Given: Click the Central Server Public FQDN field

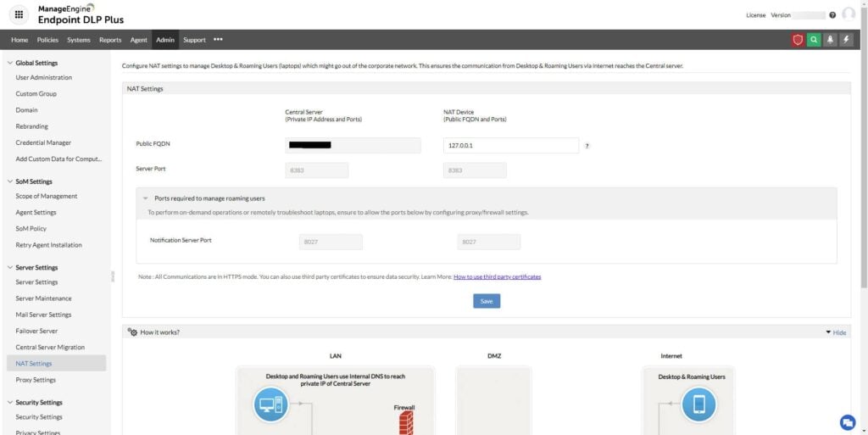Looking at the screenshot, I should 353,146.
